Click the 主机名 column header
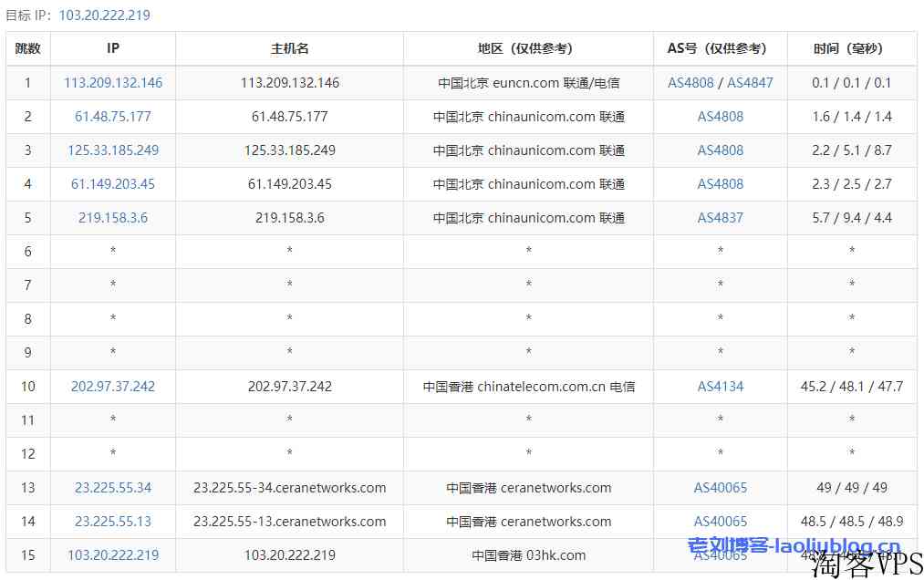The image size is (924, 580). pyautogui.click(x=289, y=49)
